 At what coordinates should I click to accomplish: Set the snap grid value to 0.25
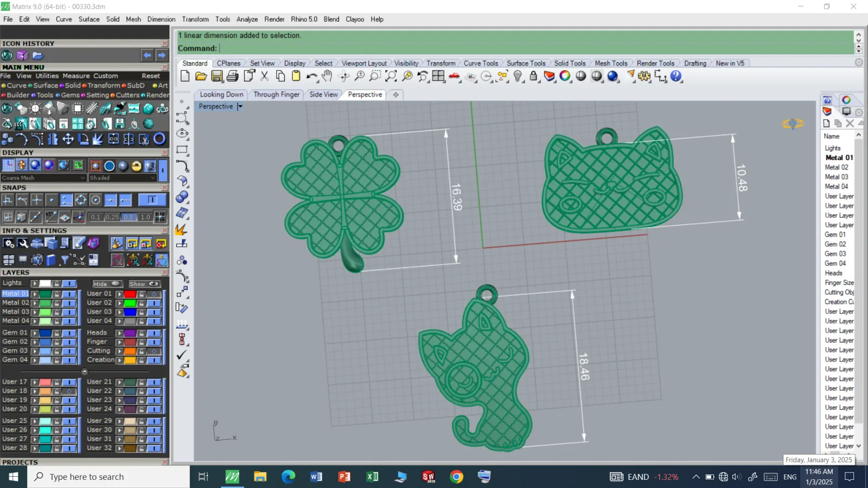click(112, 217)
